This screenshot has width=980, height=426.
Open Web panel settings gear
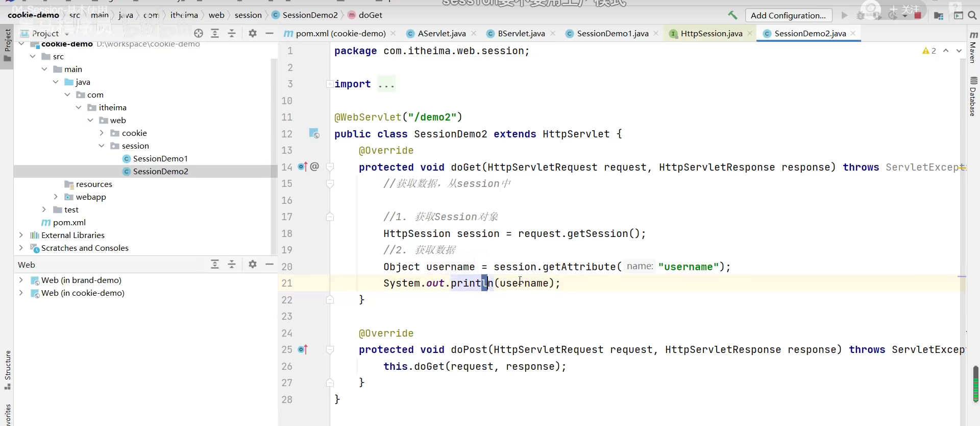tap(253, 264)
